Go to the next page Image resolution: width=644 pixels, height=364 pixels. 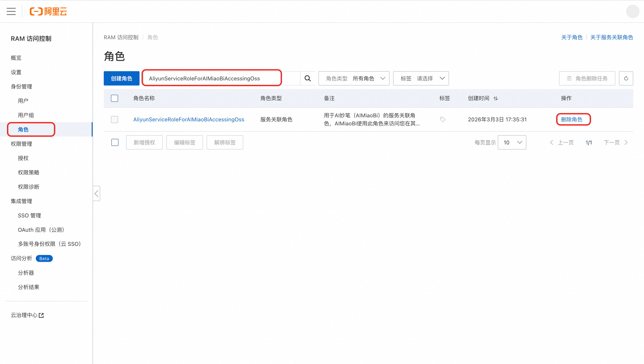(616, 142)
